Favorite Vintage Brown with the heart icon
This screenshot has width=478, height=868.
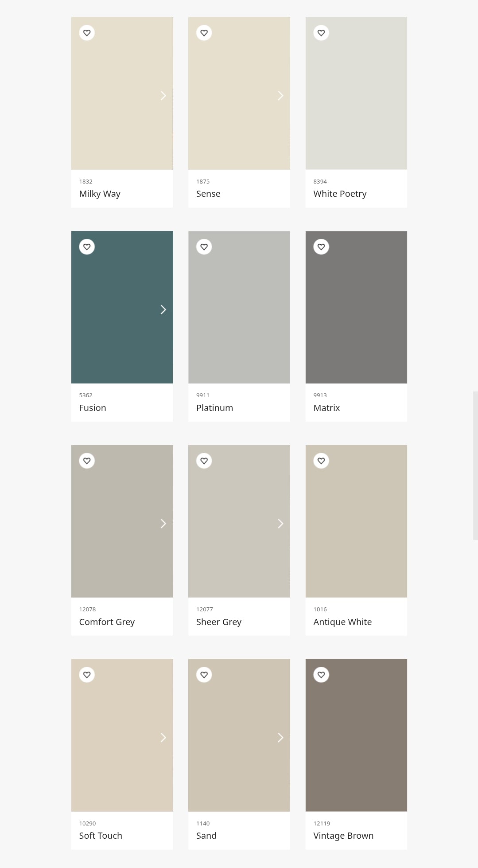coord(321,675)
